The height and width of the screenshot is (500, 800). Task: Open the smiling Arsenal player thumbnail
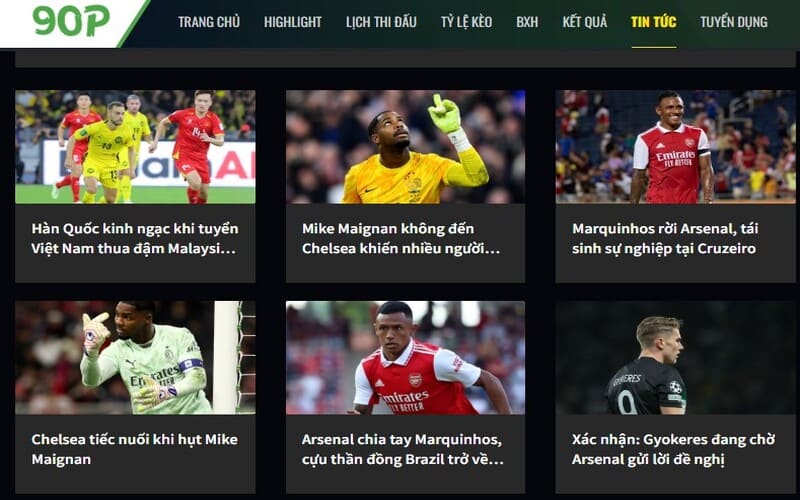click(676, 147)
